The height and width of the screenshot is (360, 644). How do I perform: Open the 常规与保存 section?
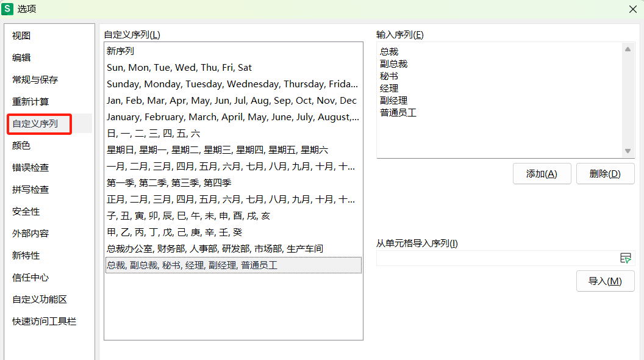(x=35, y=80)
